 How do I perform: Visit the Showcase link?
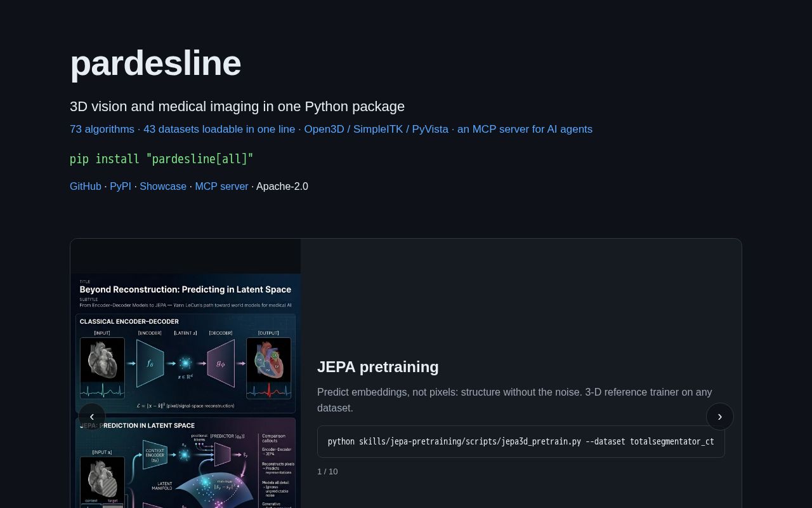[x=163, y=186]
